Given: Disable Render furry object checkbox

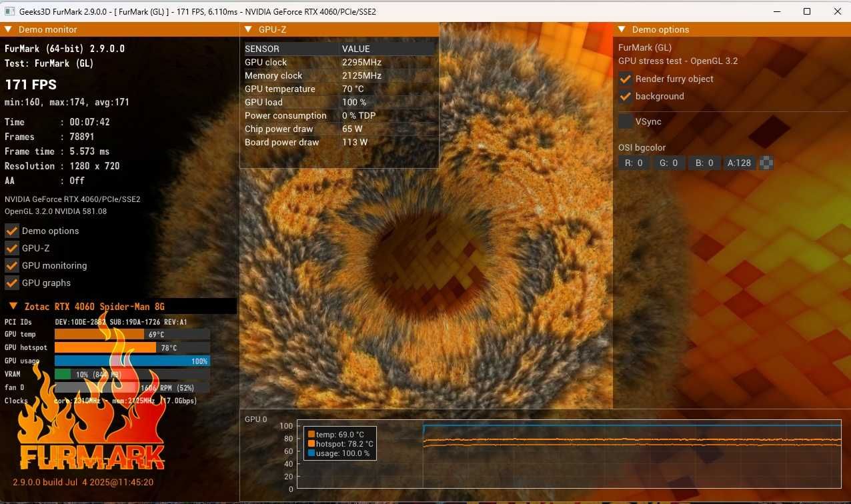Looking at the screenshot, I should pos(626,79).
